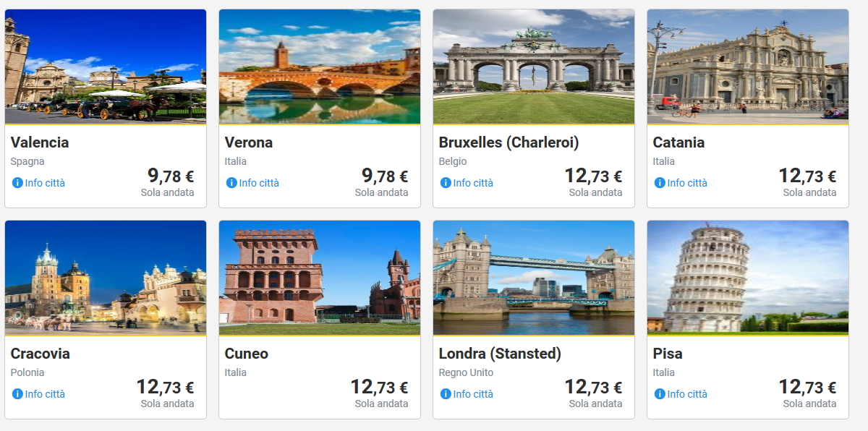868x431 pixels.
Task: Click the info icon for Bruxelles (Charleroi)
Action: click(446, 183)
